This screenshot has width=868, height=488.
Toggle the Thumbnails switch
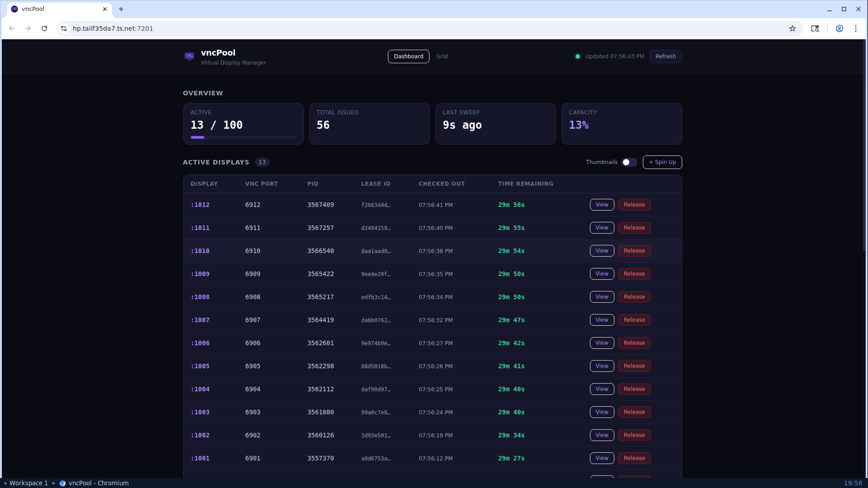pyautogui.click(x=629, y=162)
